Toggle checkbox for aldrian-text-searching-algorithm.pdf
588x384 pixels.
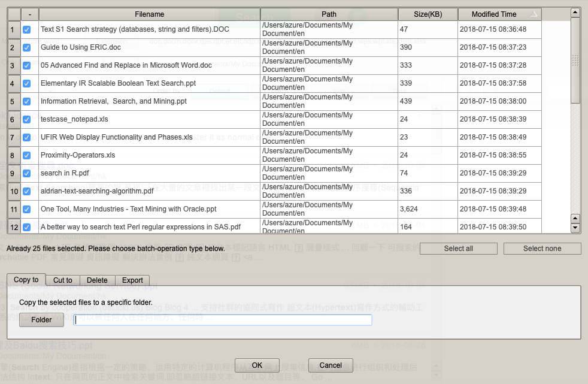pyautogui.click(x=27, y=191)
